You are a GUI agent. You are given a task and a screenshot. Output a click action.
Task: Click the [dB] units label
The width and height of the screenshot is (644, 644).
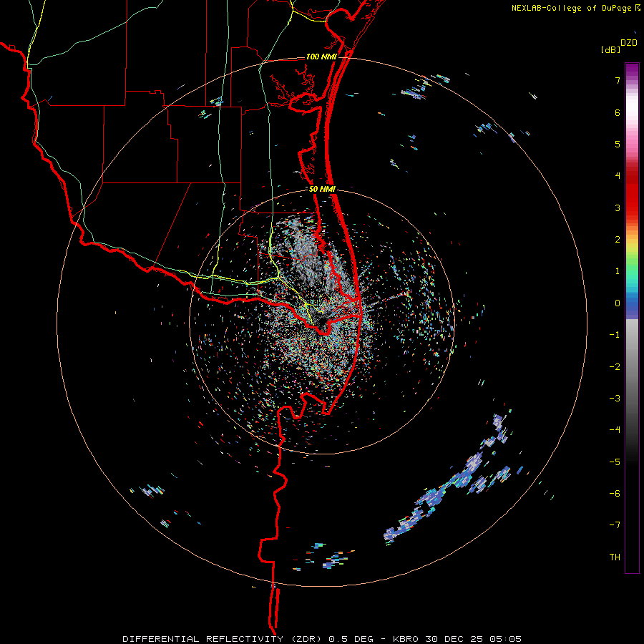point(610,50)
